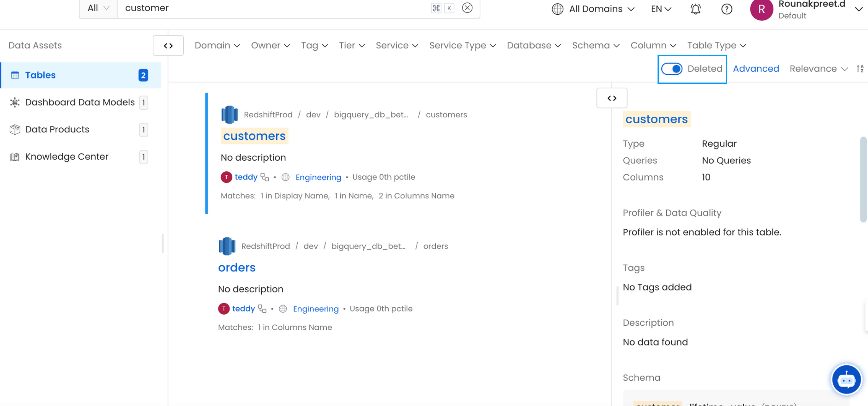Open the Domain filter dropdown
This screenshot has width=868, height=406.
tap(217, 46)
